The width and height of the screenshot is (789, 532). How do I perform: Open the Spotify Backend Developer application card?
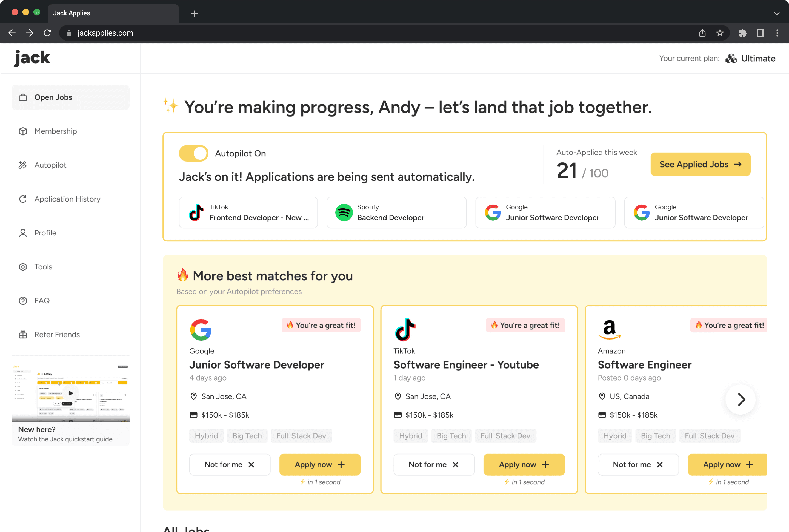point(396,212)
